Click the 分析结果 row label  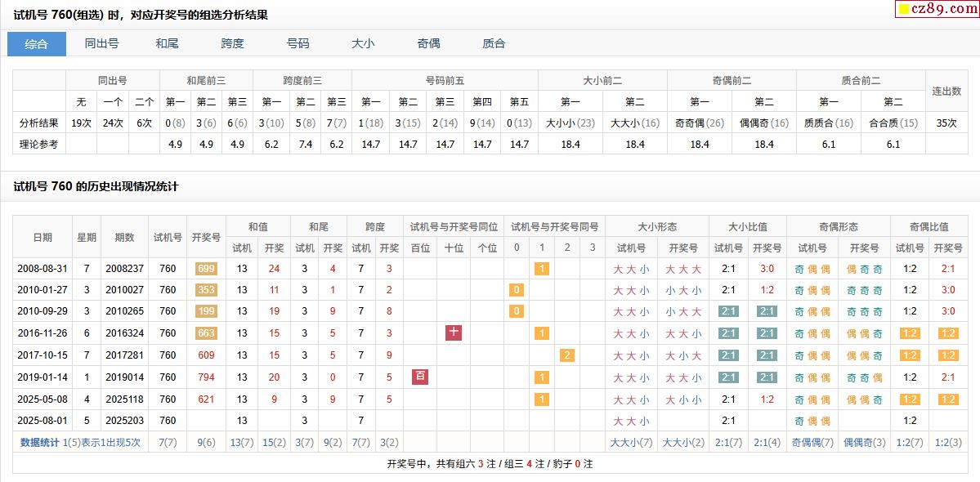coord(38,123)
